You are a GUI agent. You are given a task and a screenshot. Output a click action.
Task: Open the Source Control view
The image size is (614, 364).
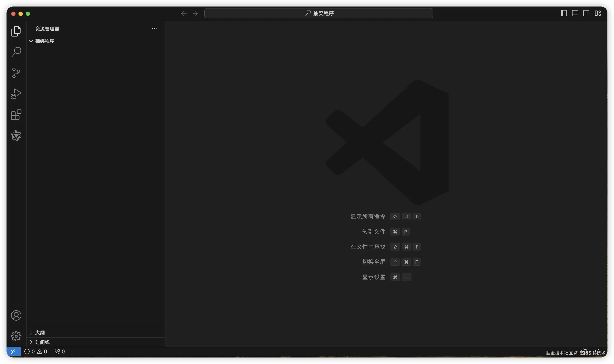16,73
